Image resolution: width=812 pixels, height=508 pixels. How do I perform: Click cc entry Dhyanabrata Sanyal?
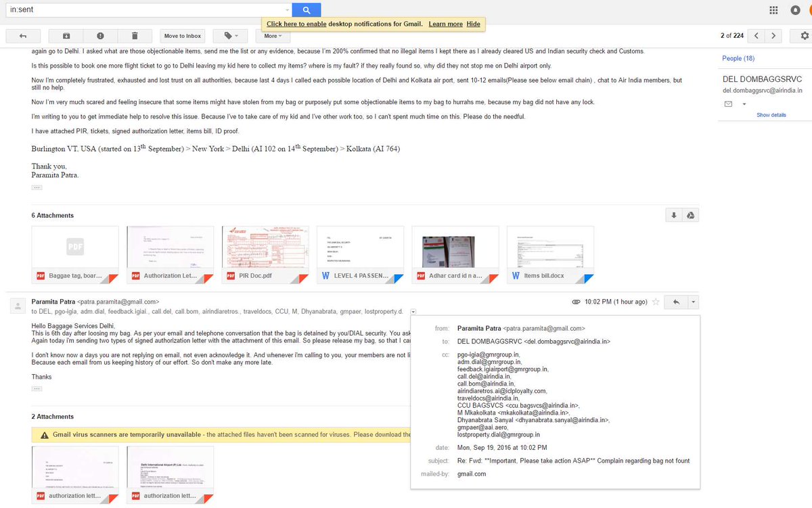533,420
